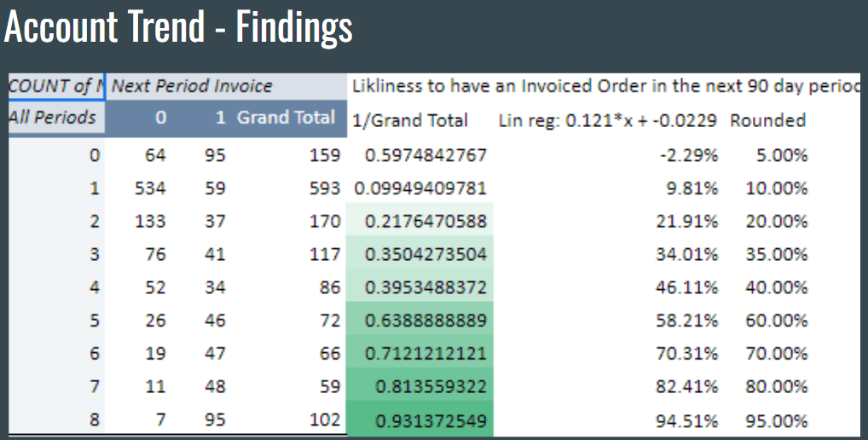Select the Grand Total value 593
The image size is (868, 440).
pos(325,188)
